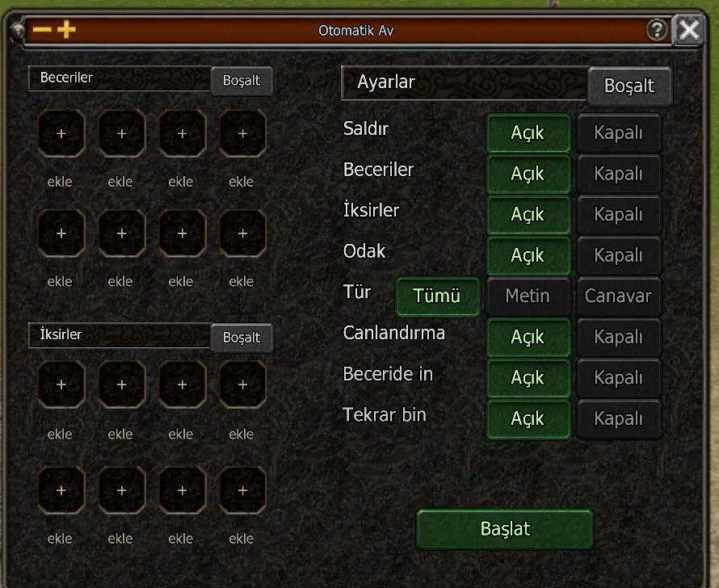Select the fourth slot in İksirler's bottom row
Screen dimensions: 719x588
click(242, 490)
